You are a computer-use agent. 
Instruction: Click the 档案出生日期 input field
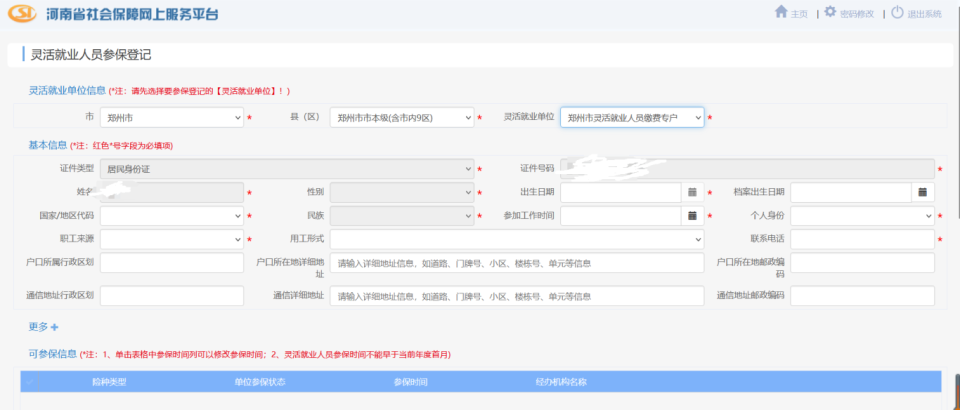(x=851, y=192)
